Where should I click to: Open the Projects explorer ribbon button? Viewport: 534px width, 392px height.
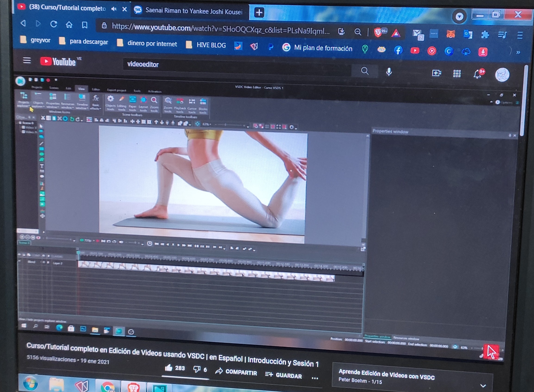point(24,100)
